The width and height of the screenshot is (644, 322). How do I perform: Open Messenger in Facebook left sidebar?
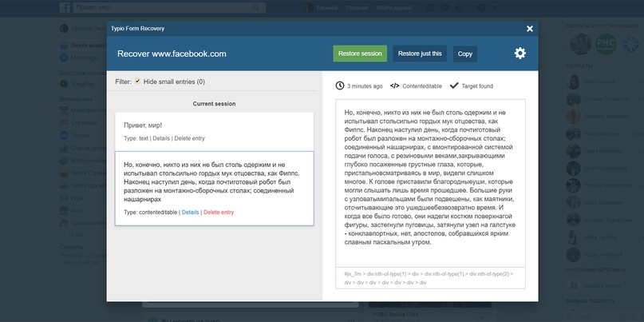79,58
